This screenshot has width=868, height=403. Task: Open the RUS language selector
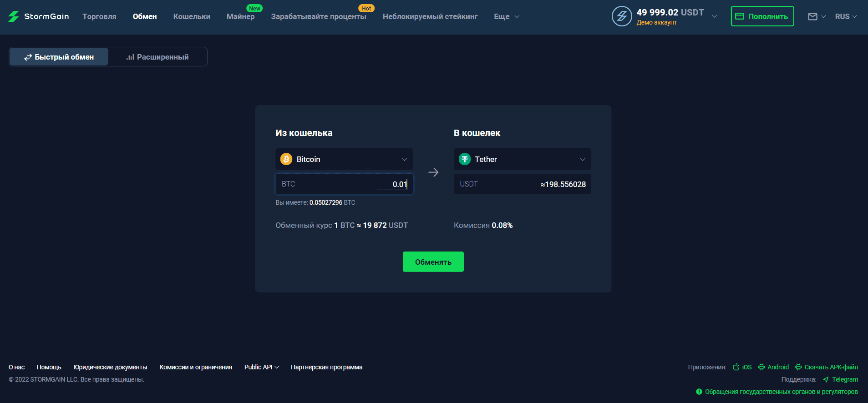coord(846,16)
